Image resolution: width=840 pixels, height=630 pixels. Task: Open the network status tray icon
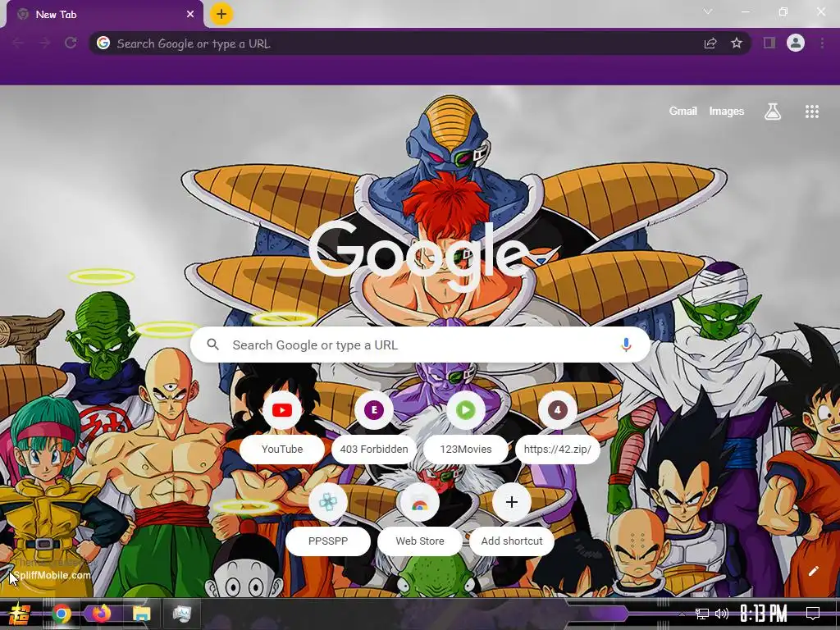702,614
